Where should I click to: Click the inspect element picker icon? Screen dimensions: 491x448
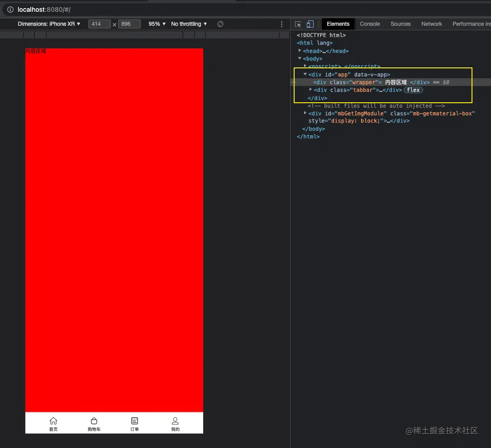click(298, 24)
